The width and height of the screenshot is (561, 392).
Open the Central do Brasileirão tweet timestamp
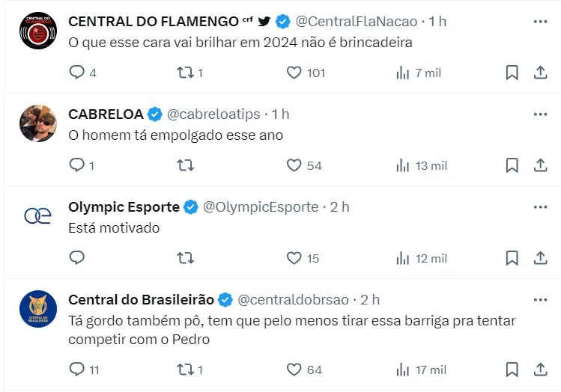370,300
